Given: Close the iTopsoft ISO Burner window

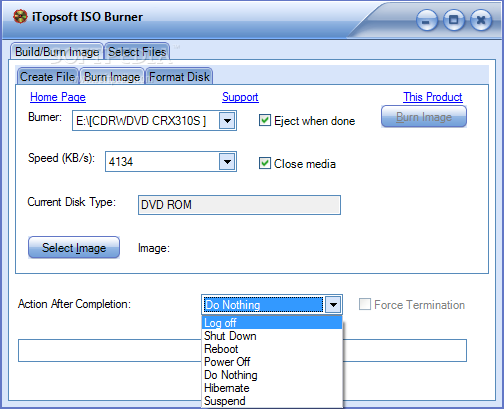Looking at the screenshot, I should pos(481,20).
